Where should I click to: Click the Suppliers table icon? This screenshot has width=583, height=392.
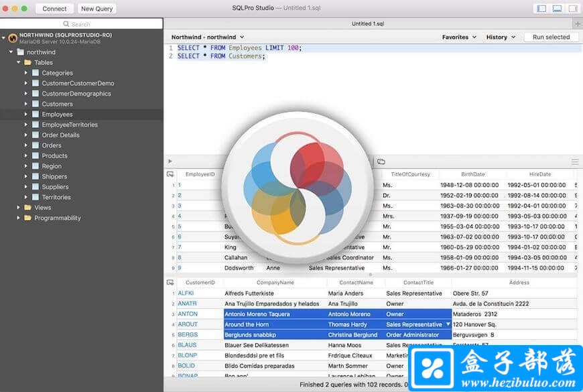36,187
